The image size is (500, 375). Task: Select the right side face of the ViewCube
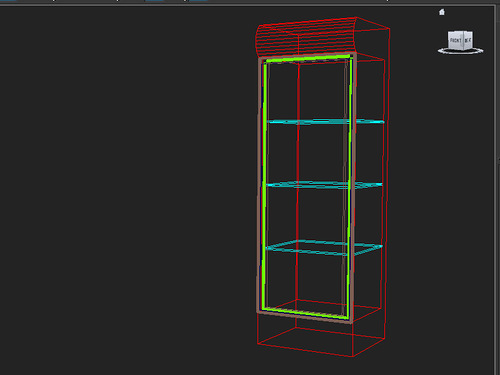point(468,40)
